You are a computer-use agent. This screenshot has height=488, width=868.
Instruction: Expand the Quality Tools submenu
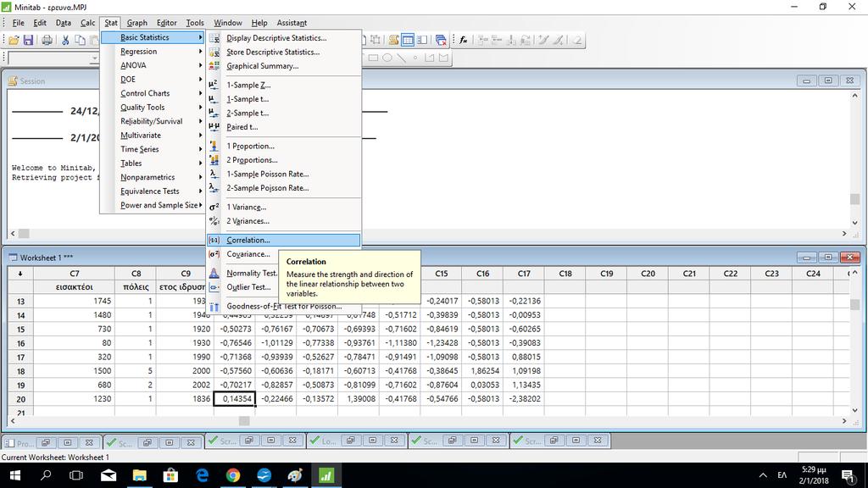click(153, 108)
